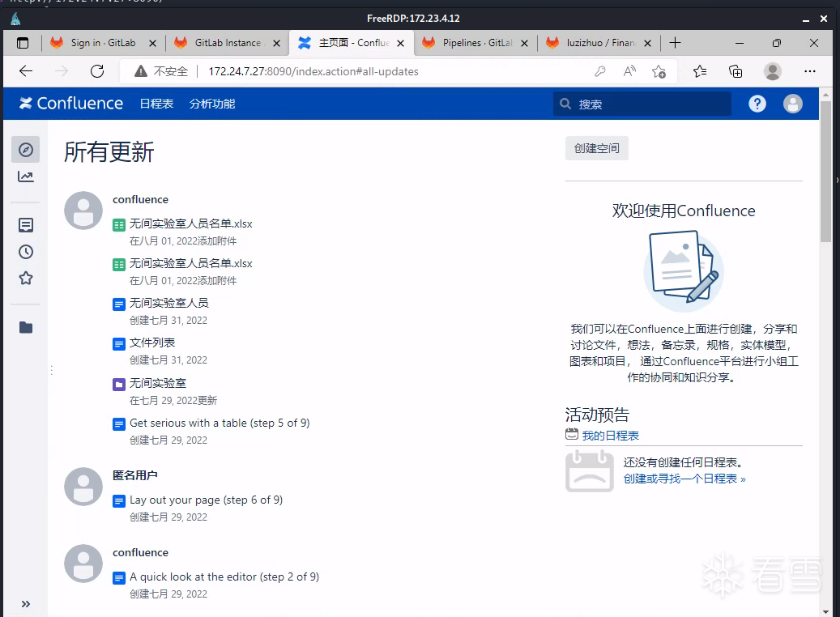Image resolution: width=840 pixels, height=617 pixels.
Task: Open first 无间实验室人员名单.xlsx attachment
Action: (190, 223)
